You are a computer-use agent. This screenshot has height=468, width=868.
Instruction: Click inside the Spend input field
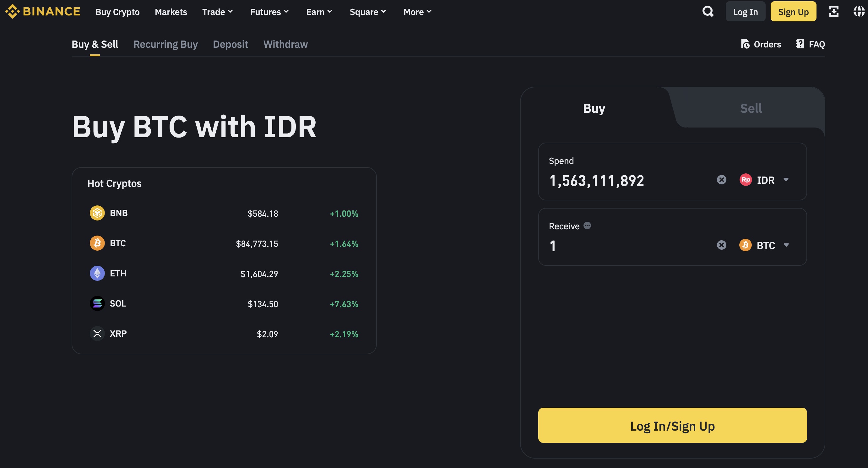623,181
